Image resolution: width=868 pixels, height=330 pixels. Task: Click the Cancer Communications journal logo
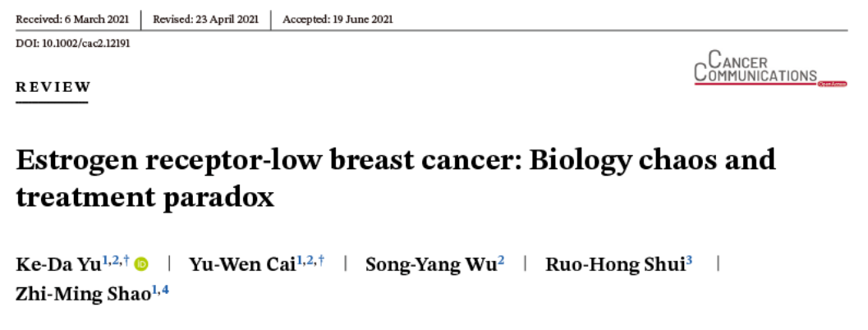755,67
